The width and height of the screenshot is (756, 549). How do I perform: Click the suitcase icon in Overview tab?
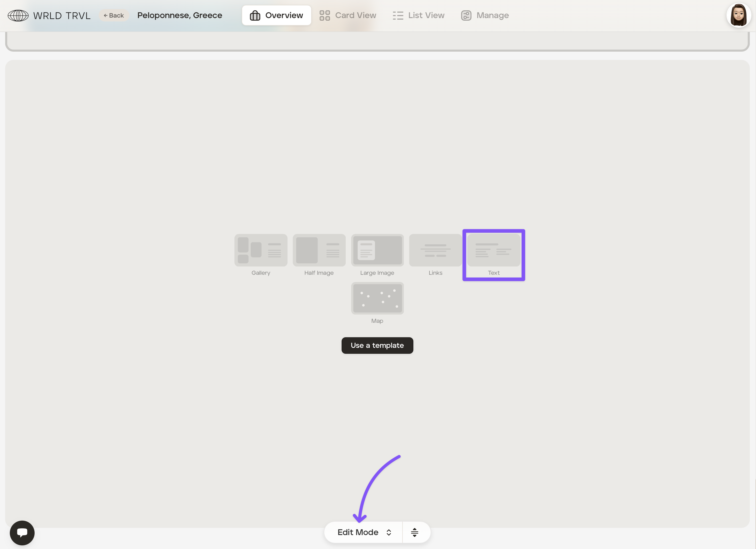point(255,15)
